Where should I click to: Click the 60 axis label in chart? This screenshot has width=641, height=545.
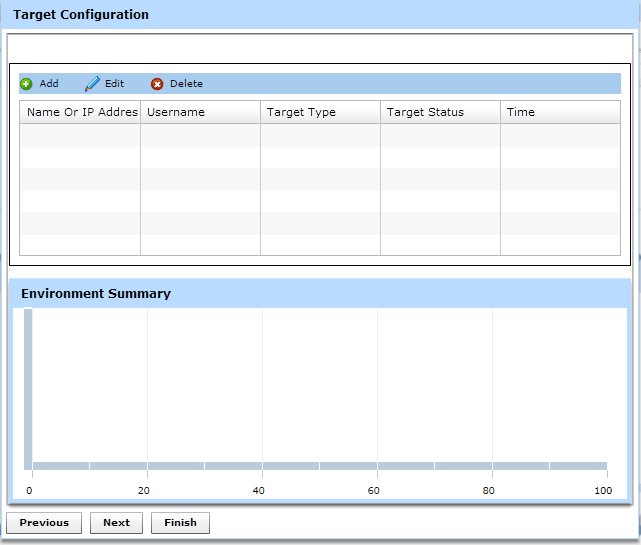click(x=374, y=491)
